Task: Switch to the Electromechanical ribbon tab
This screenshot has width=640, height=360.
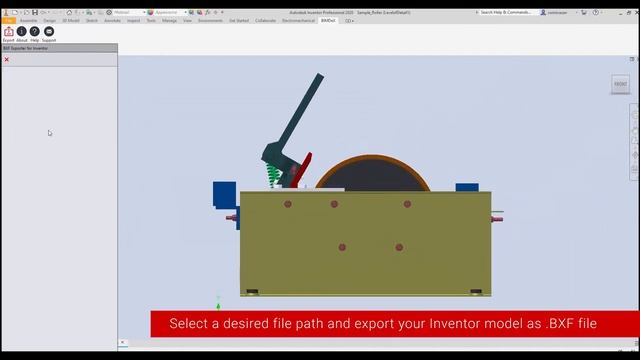Action: (298, 20)
